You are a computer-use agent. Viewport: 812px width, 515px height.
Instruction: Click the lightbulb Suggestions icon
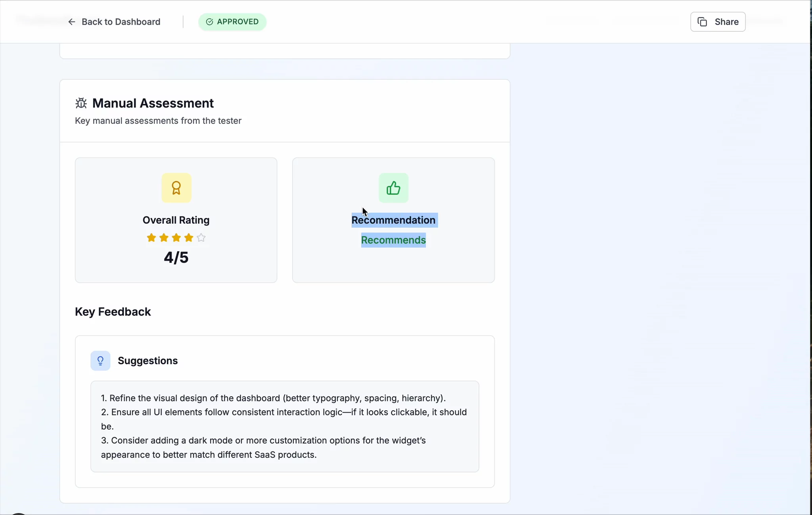coord(100,361)
